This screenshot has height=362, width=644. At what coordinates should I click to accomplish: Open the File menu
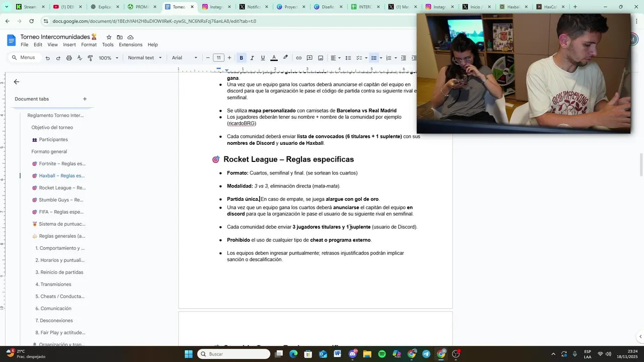pos(24,45)
